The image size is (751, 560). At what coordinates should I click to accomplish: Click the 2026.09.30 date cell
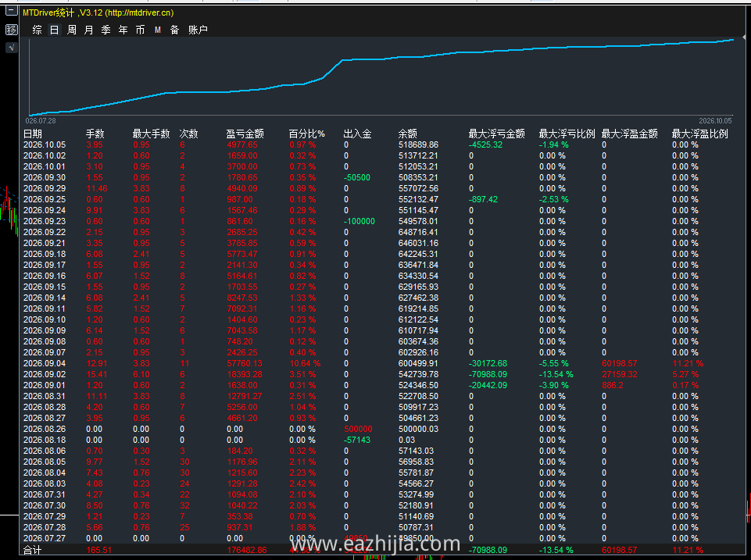pyautogui.click(x=45, y=177)
